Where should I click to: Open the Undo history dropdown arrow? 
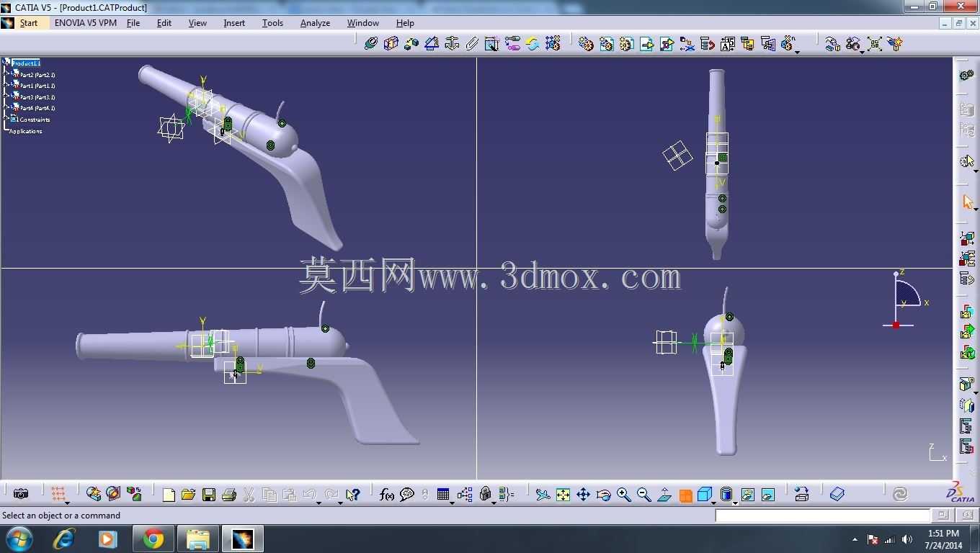tap(319, 503)
